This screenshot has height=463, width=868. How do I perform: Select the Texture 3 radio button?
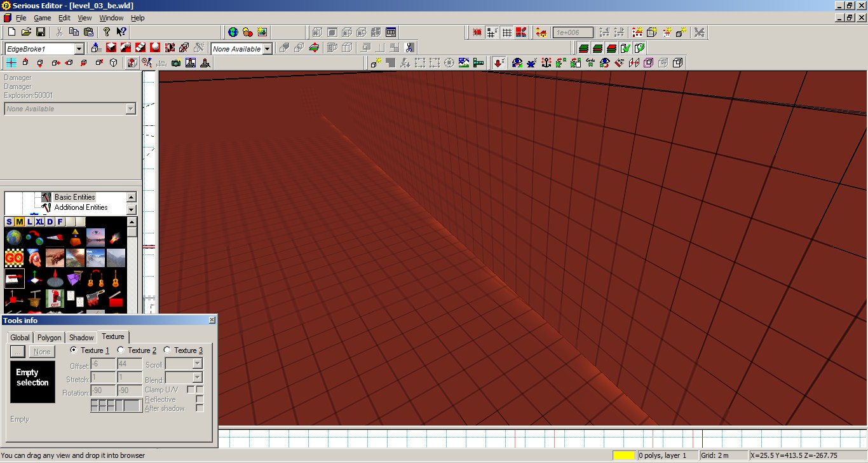pos(167,350)
